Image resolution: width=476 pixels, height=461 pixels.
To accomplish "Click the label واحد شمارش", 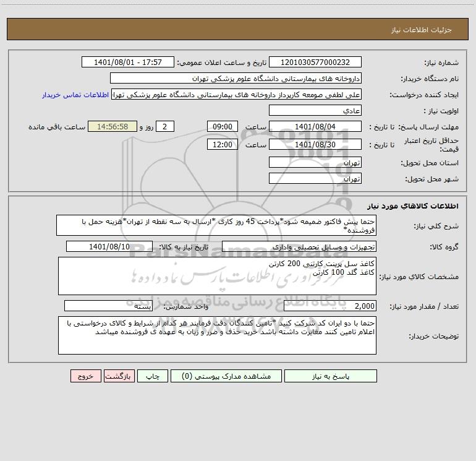I will (x=186, y=307).
